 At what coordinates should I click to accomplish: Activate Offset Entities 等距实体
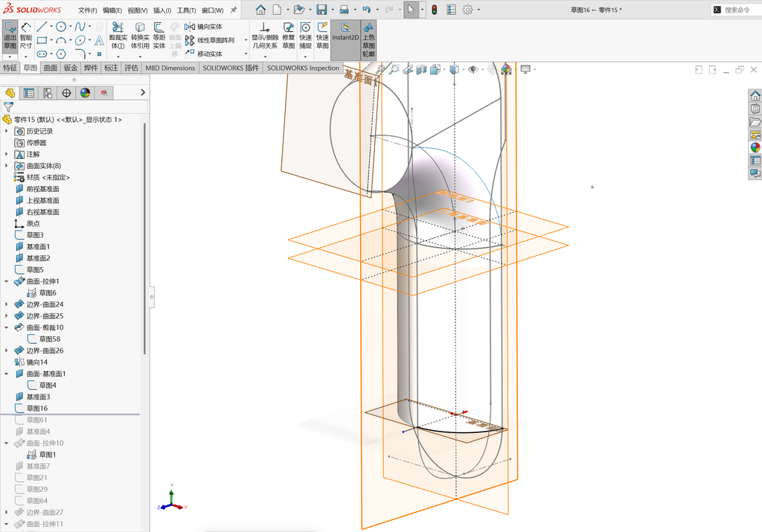(159, 36)
